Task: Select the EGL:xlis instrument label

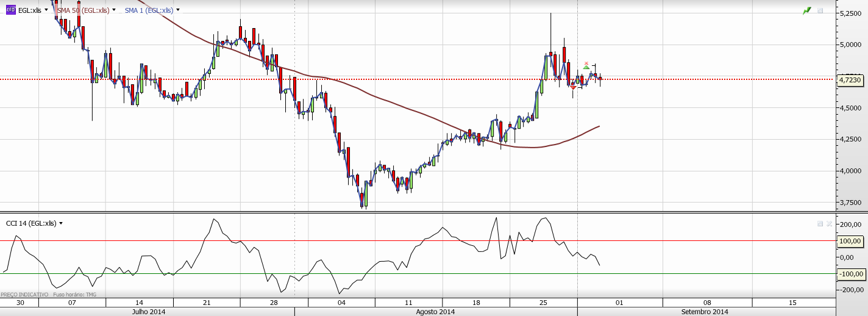Action: point(29,10)
